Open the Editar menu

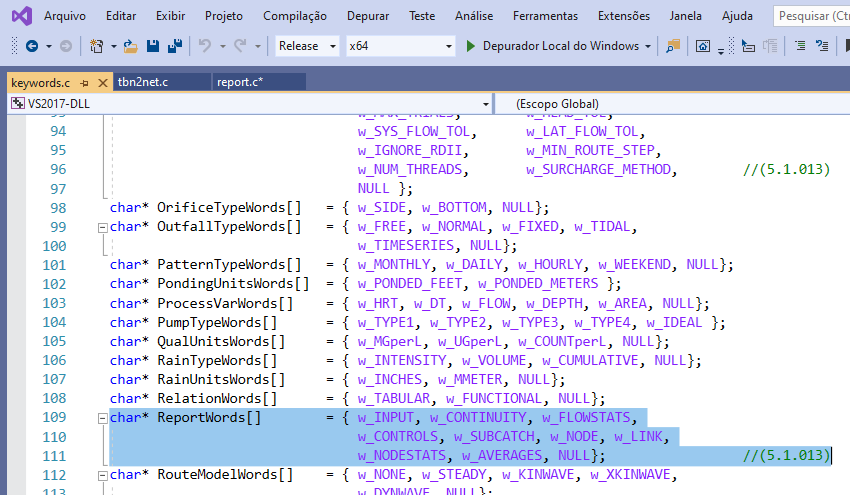pyautogui.click(x=121, y=16)
